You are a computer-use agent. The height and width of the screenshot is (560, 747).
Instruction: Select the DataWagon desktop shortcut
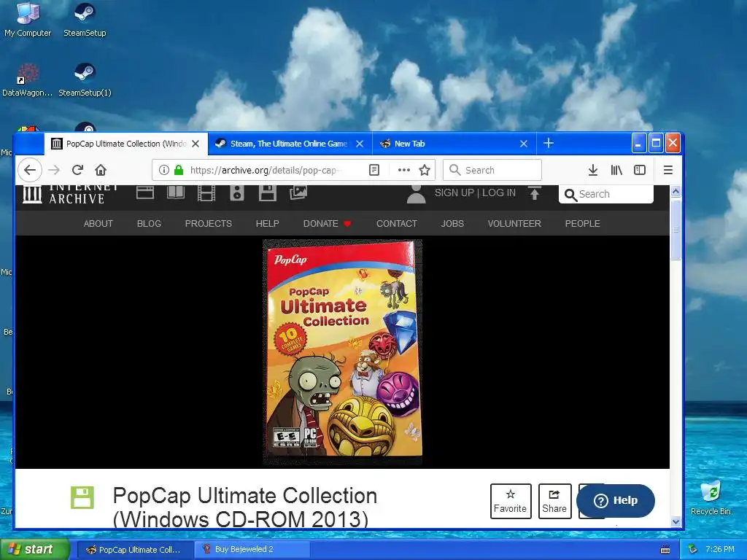pyautogui.click(x=28, y=80)
